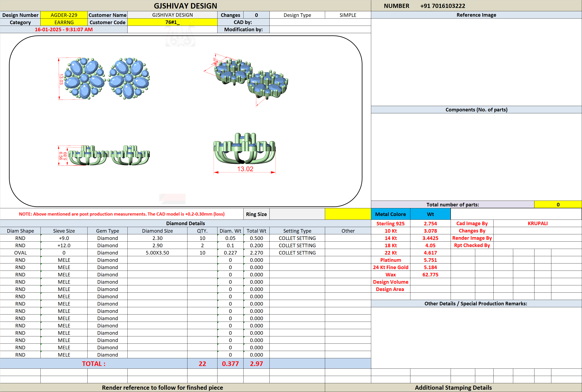This screenshot has height=392, width=582.
Task: Click the Design Volume label
Action: click(x=390, y=282)
